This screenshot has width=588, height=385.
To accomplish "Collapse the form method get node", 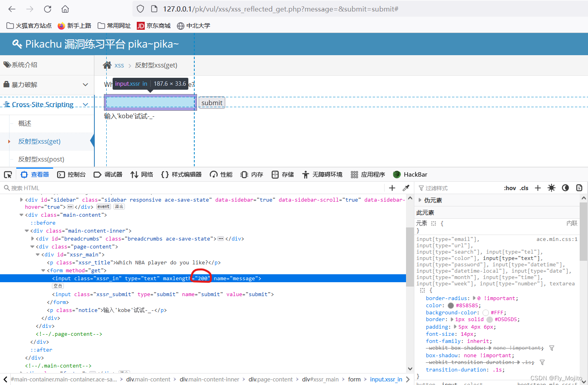I will (43, 271).
